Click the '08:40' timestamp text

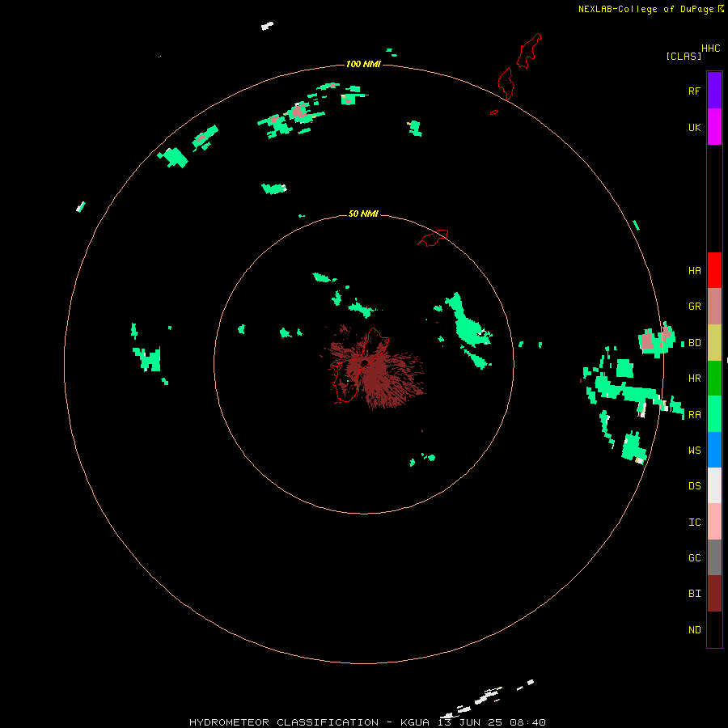528,722
